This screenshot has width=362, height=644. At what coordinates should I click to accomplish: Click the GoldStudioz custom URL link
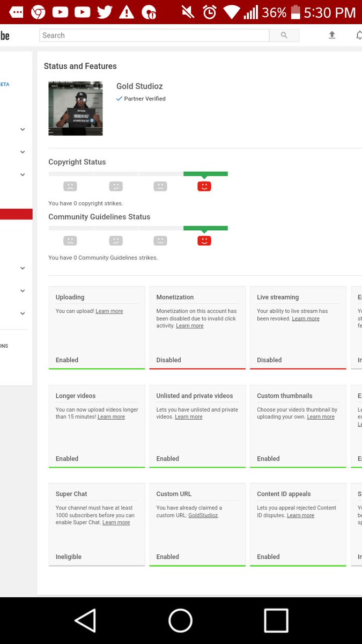[203, 515]
